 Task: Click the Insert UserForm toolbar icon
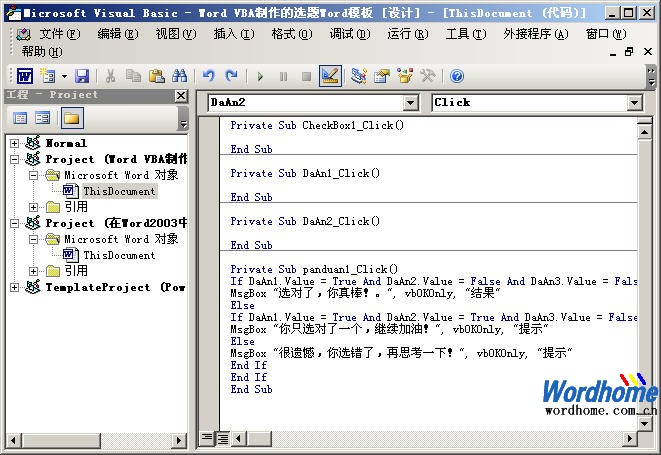click(48, 76)
